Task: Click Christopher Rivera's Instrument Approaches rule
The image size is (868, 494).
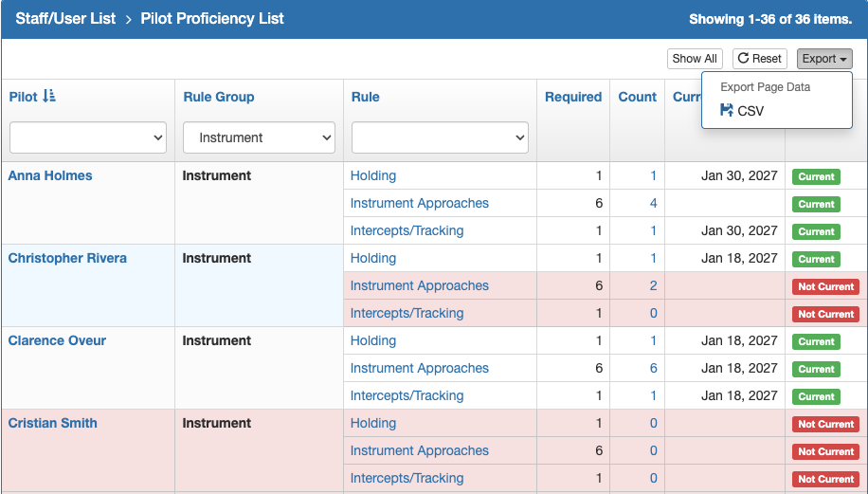Action: [419, 285]
